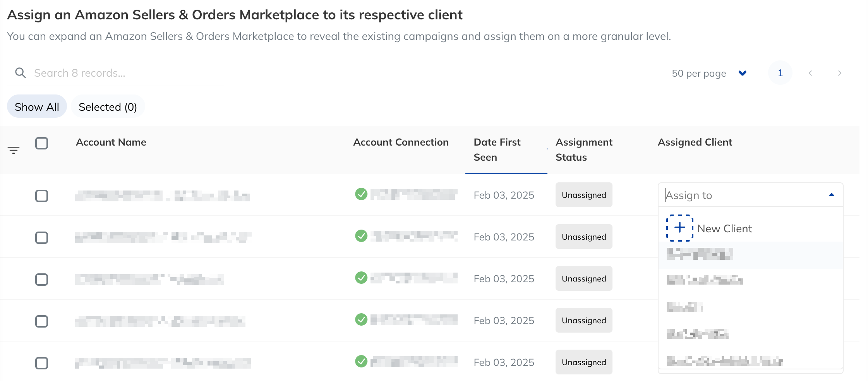This screenshot has height=381, width=868.
Task: Click second row Feb 03, 2025 date
Action: click(504, 237)
